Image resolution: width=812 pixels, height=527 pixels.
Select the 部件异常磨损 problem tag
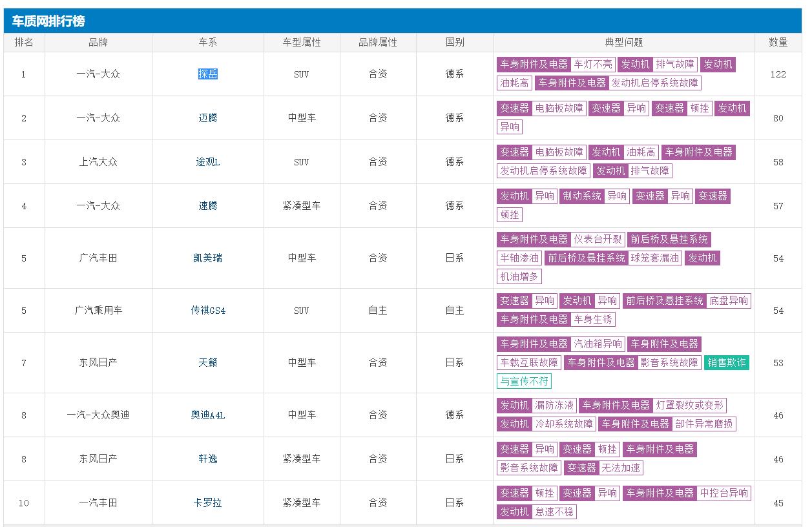pos(704,424)
